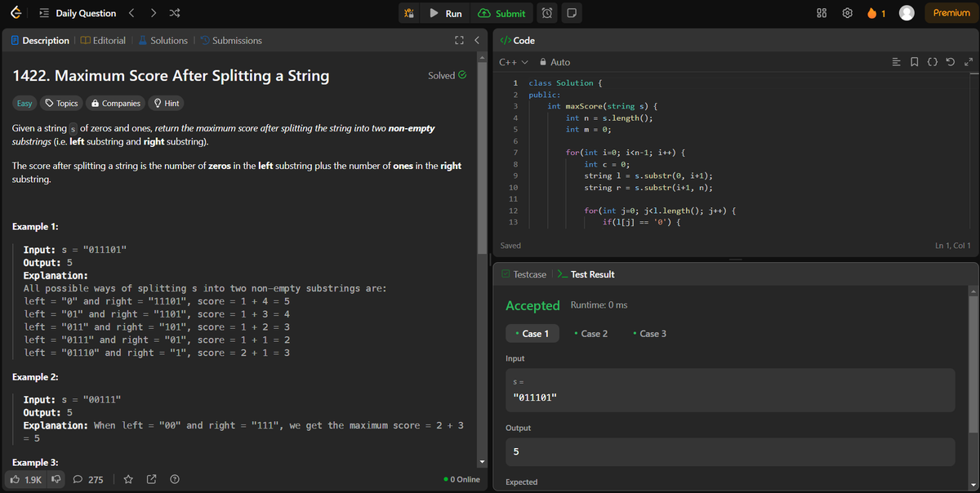This screenshot has height=493, width=980.
Task: Reset code to default with undo arrow icon
Action: [950, 61]
